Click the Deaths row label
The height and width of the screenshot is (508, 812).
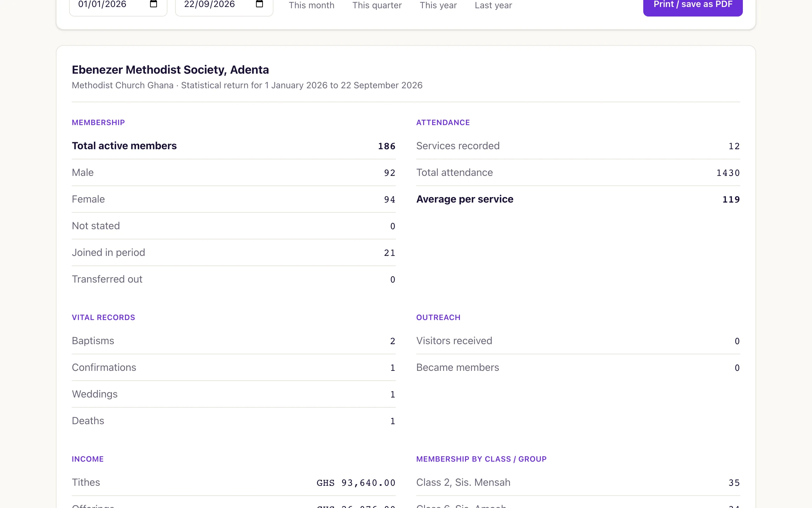pyautogui.click(x=88, y=421)
